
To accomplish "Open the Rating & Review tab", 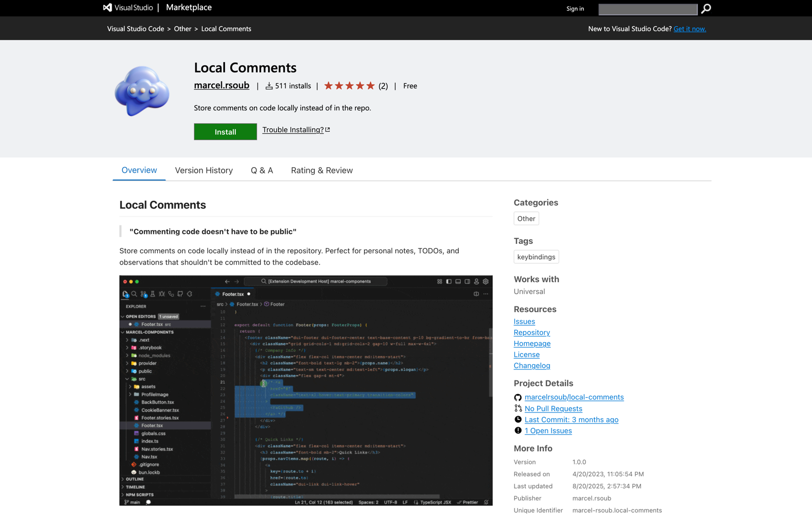I will coord(322,170).
